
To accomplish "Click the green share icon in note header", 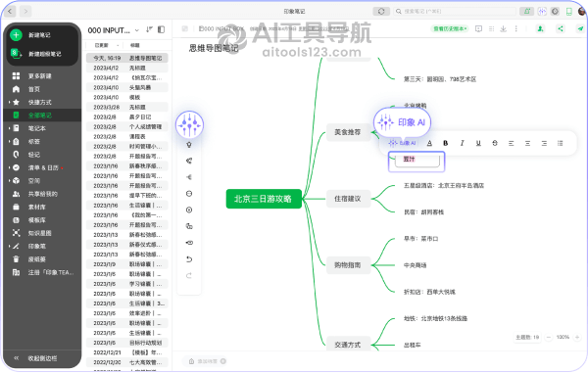I will click(561, 28).
